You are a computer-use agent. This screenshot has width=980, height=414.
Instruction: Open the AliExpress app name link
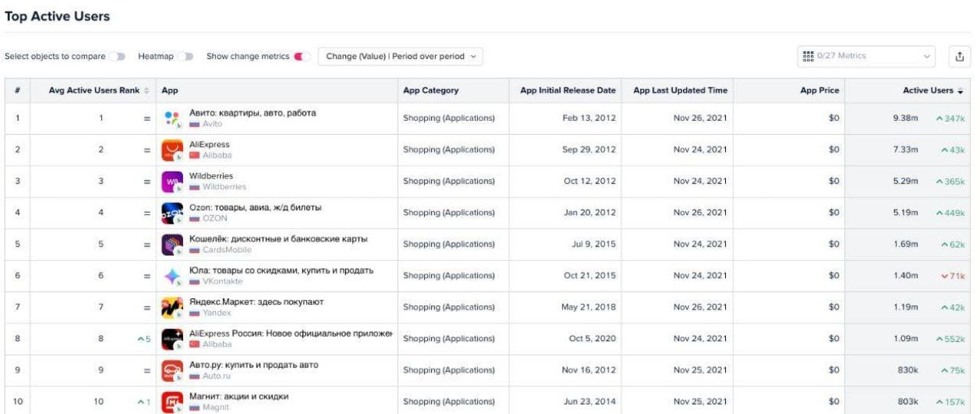click(x=209, y=145)
